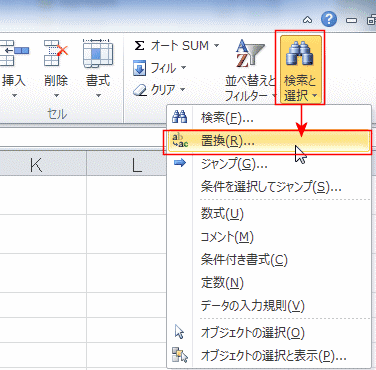The width and height of the screenshot is (376, 370).
Task: Open ジャンプ(G)... menu entry
Action: (269, 164)
